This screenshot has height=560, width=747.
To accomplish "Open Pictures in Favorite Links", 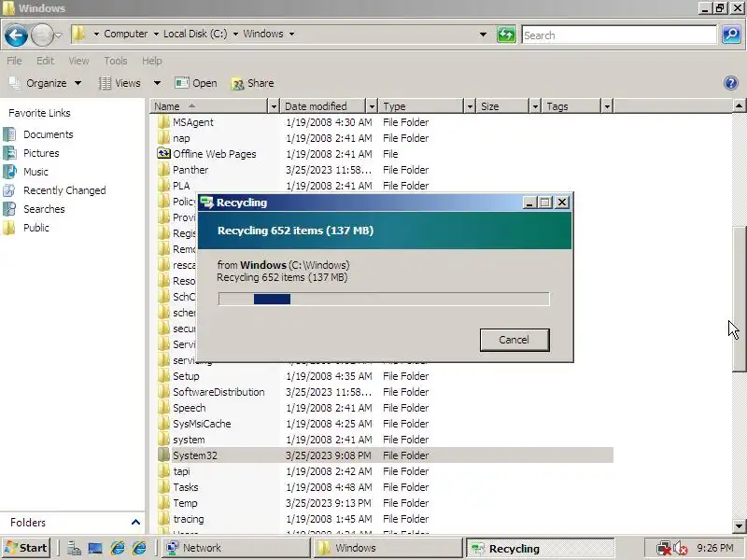I will tap(41, 153).
